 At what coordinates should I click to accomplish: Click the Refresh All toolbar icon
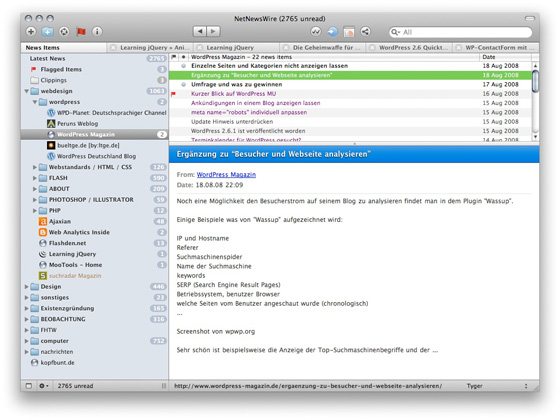pos(64,31)
